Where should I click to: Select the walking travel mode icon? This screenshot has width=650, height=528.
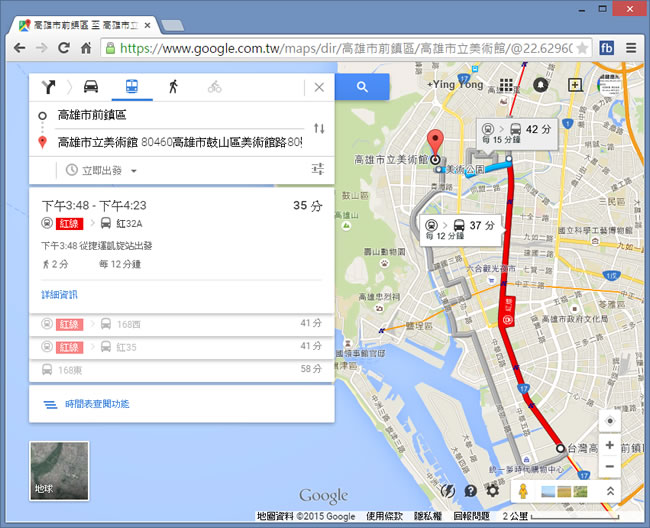173,87
